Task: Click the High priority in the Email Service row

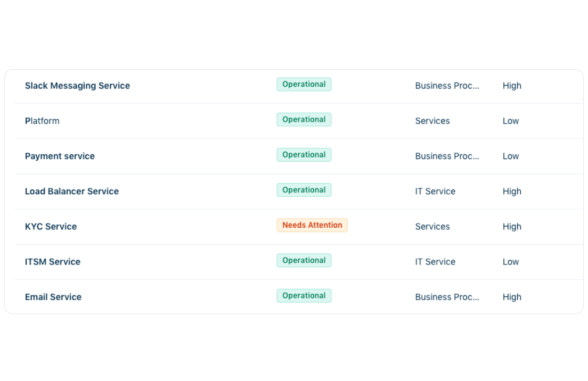Action: [512, 297]
